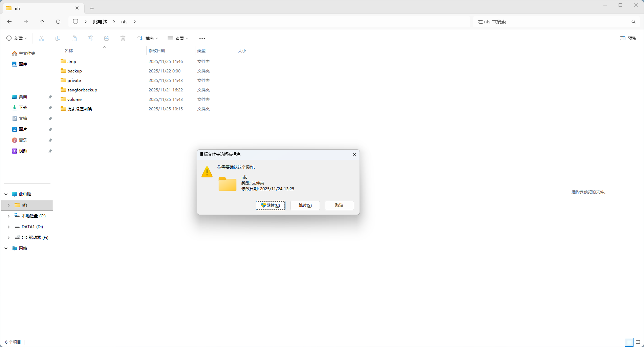The image size is (644, 347).
Task: Click the search nfs input field
Action: [552, 22]
